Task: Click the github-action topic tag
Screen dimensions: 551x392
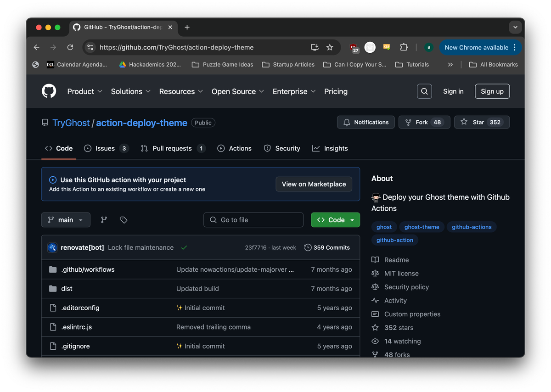Action: click(x=395, y=240)
